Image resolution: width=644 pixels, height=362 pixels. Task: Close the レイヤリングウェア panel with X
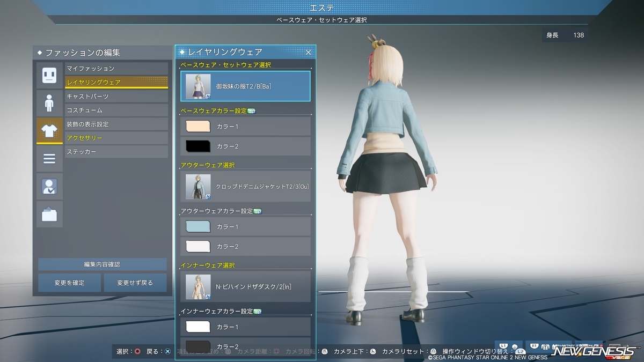point(309,52)
